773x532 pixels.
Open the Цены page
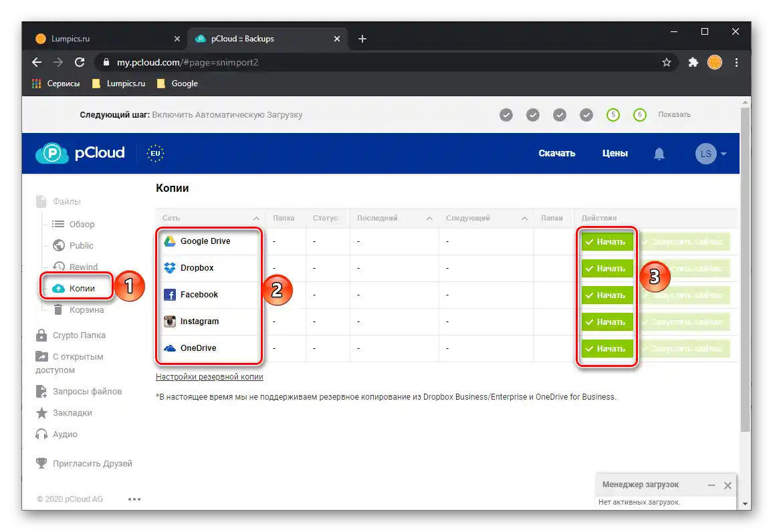pos(615,153)
